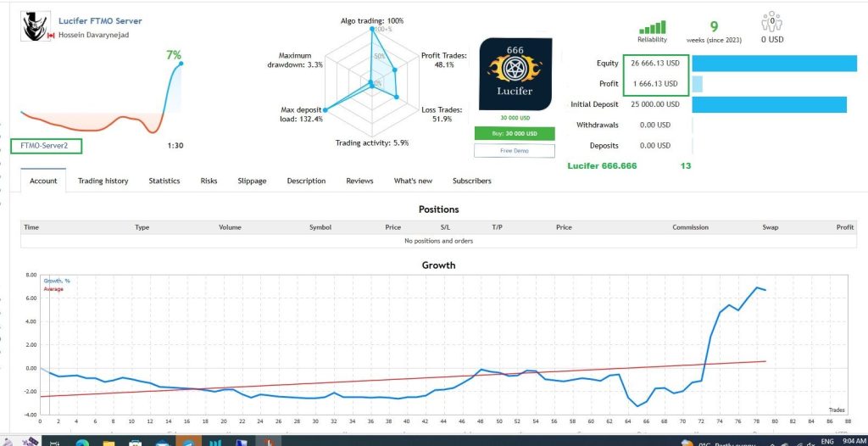Open the Statistics tab
868x446 pixels.
pyautogui.click(x=164, y=181)
